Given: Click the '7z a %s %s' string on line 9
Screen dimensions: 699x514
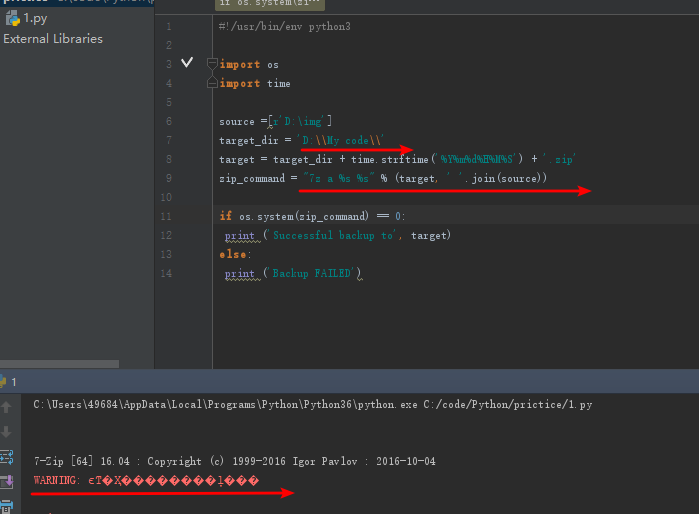Looking at the screenshot, I should tap(339, 178).
